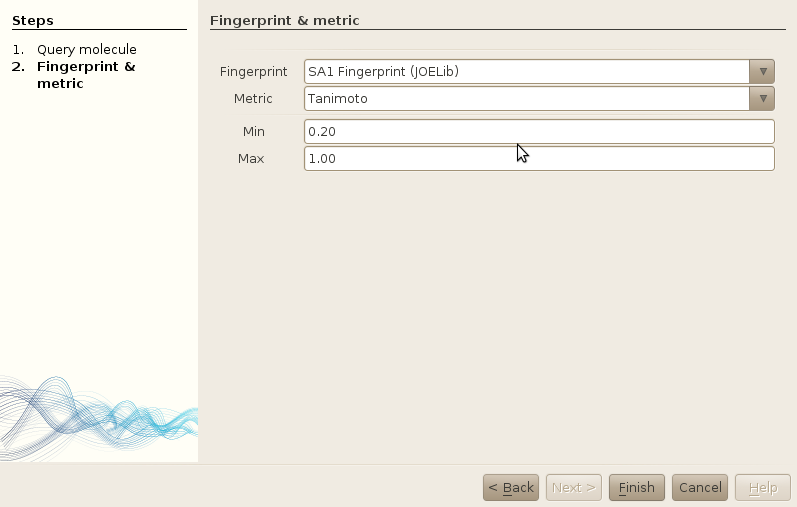The height and width of the screenshot is (507, 797).
Task: Click the disabled Help button
Action: coord(763,488)
